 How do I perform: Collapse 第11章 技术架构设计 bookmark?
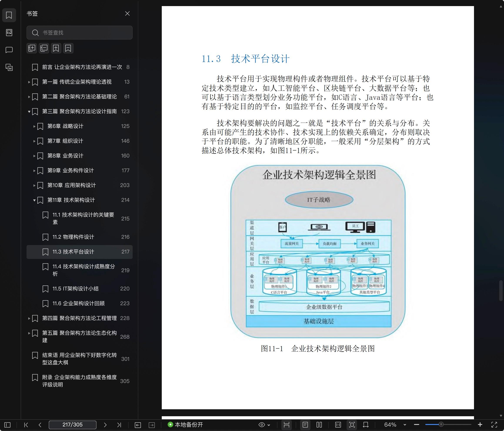(34, 200)
